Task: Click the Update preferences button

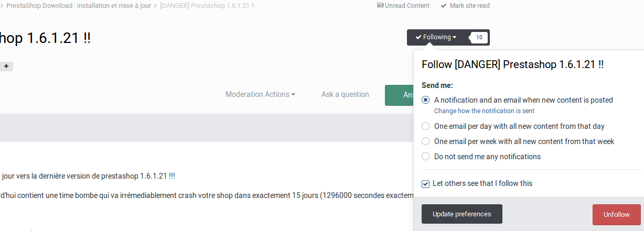Action: coord(462,214)
